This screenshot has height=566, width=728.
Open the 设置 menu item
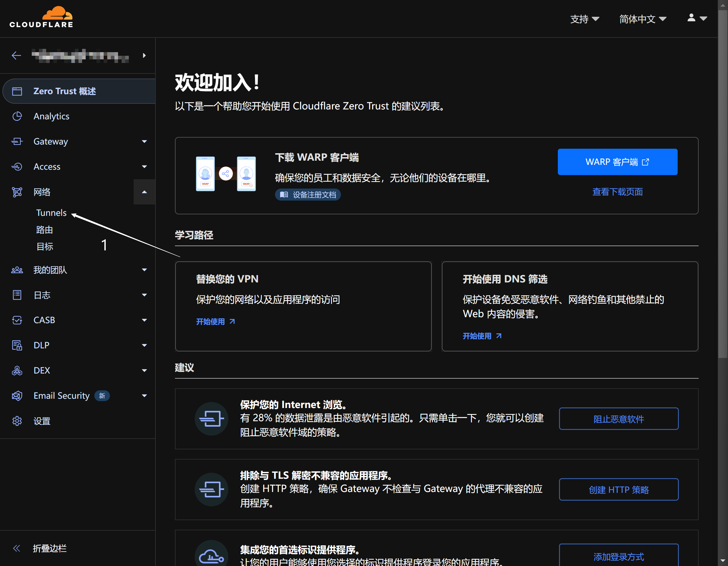pos(42,421)
